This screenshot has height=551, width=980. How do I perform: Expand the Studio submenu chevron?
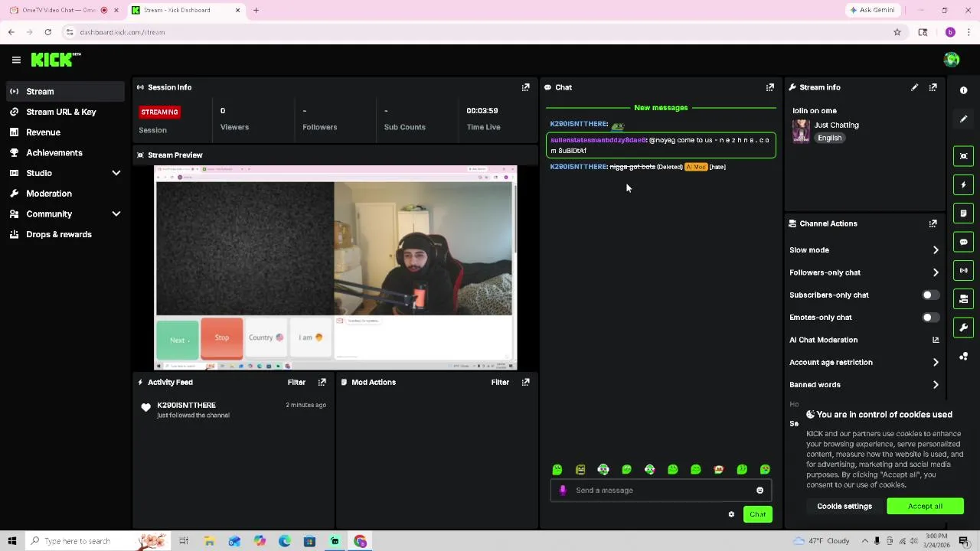point(116,173)
